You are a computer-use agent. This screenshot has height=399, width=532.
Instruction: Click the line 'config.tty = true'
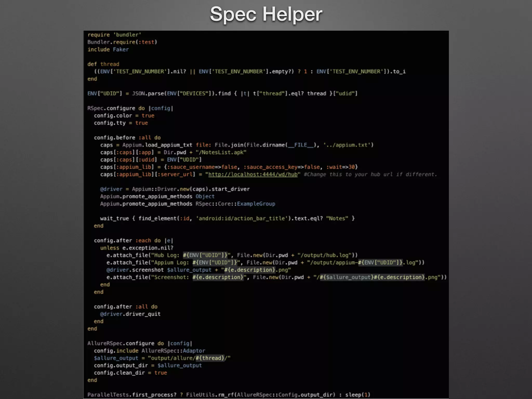pos(121,123)
